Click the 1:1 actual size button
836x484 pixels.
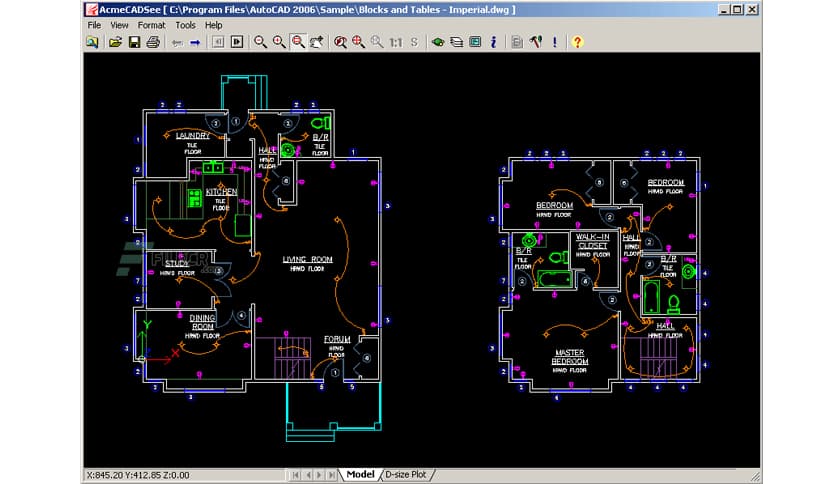pos(395,42)
